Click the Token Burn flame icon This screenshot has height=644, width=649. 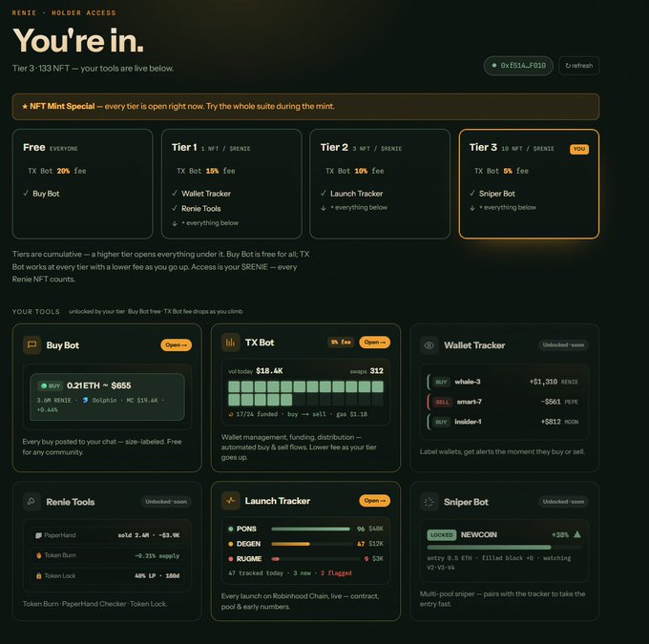pos(38,555)
